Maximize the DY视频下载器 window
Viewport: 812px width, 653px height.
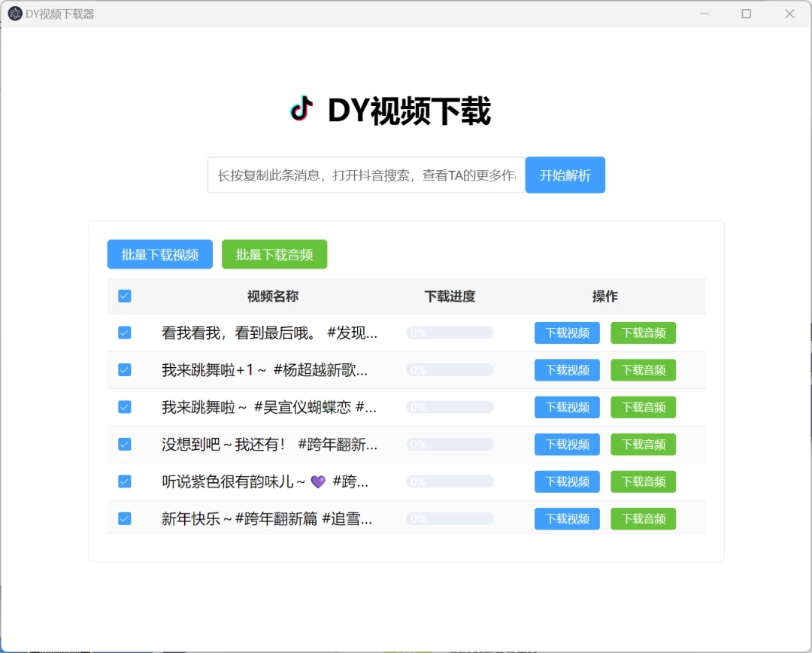[x=747, y=14]
